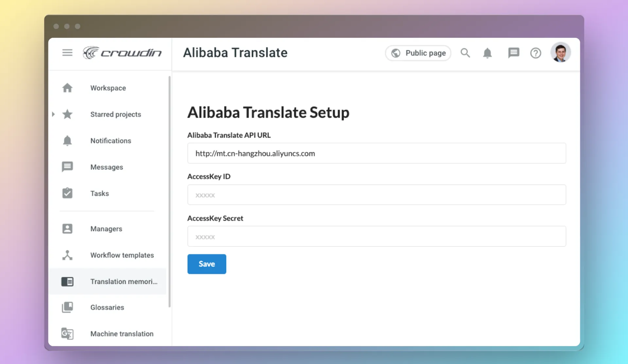This screenshot has height=364, width=628.
Task: Open the help question mark icon
Action: pos(535,53)
